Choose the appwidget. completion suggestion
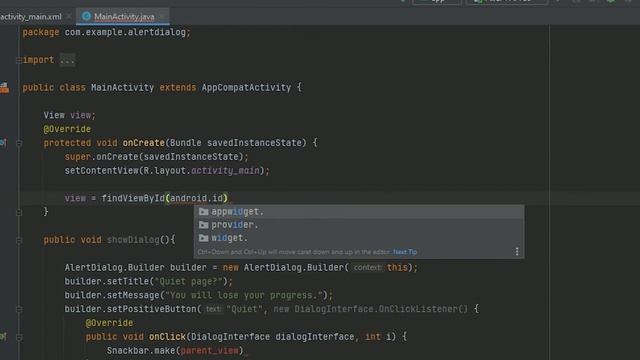Screen dimensions: 640x360 click(x=359, y=212)
